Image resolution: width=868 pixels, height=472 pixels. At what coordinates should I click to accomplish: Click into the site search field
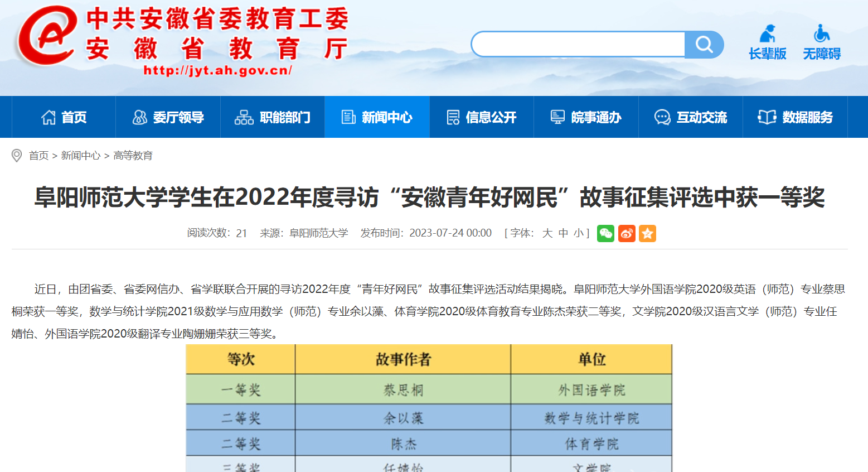[x=578, y=45]
